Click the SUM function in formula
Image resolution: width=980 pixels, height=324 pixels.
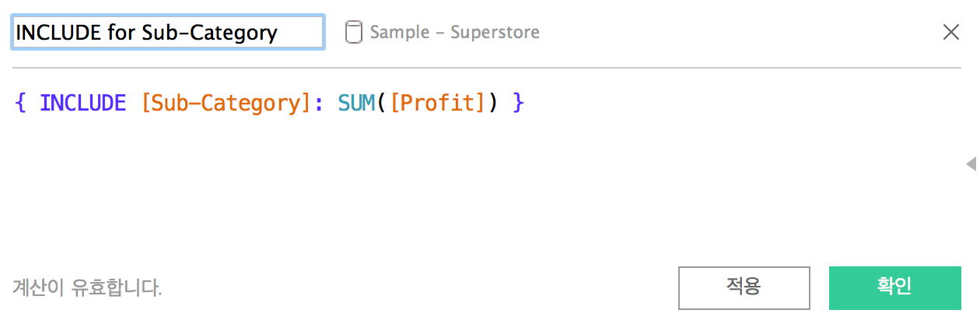click(357, 103)
